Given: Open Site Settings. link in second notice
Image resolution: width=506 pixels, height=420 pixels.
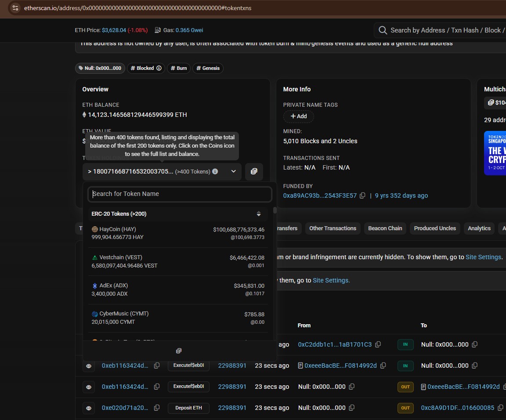Looking at the screenshot, I should point(332,280).
